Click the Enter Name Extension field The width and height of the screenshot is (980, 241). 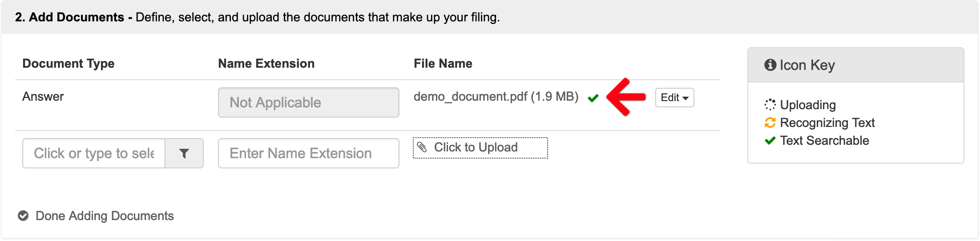click(308, 153)
